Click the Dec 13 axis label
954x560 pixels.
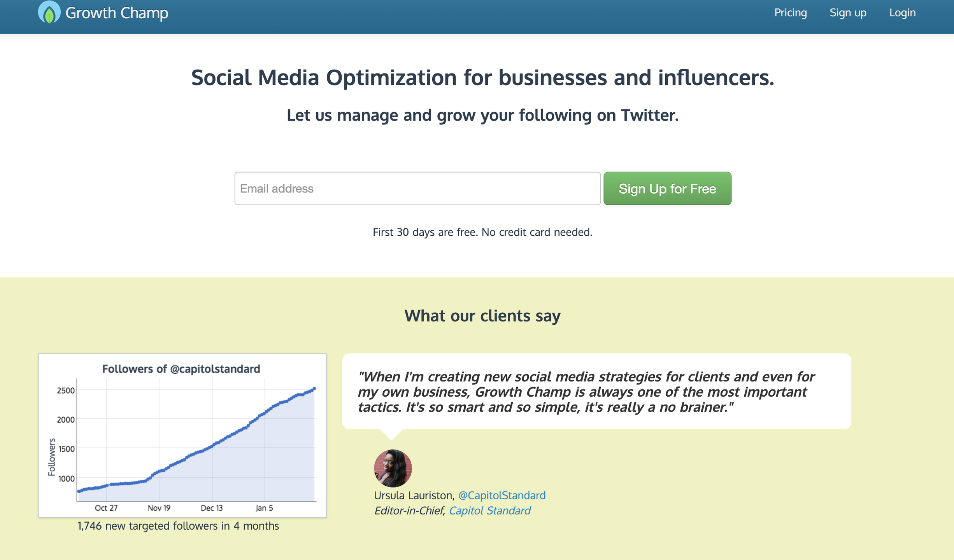tap(212, 508)
